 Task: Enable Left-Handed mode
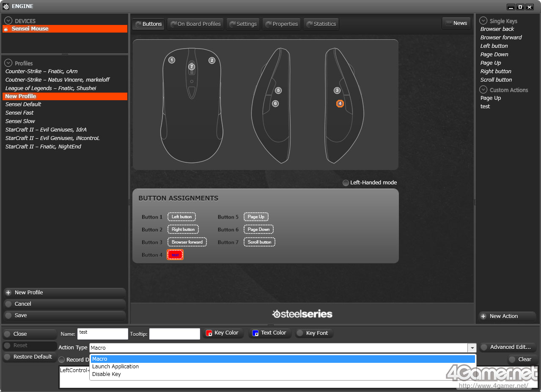pyautogui.click(x=346, y=183)
